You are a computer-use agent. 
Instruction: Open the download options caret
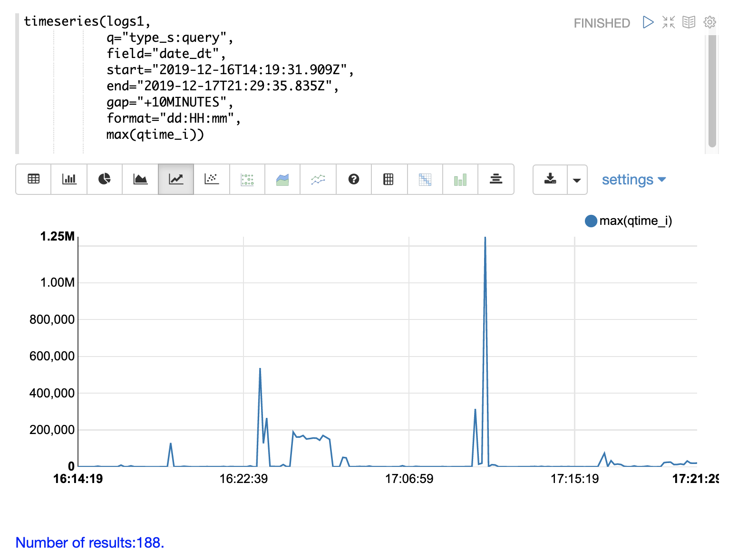click(x=577, y=180)
